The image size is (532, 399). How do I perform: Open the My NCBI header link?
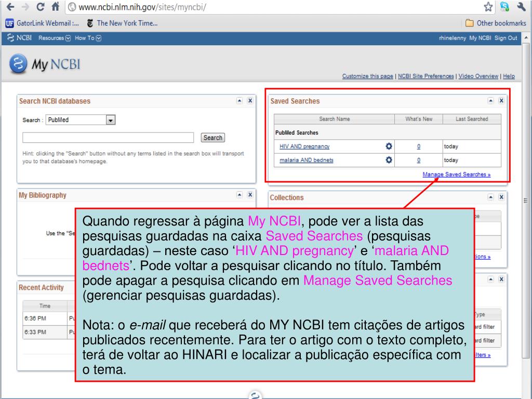[480, 38]
